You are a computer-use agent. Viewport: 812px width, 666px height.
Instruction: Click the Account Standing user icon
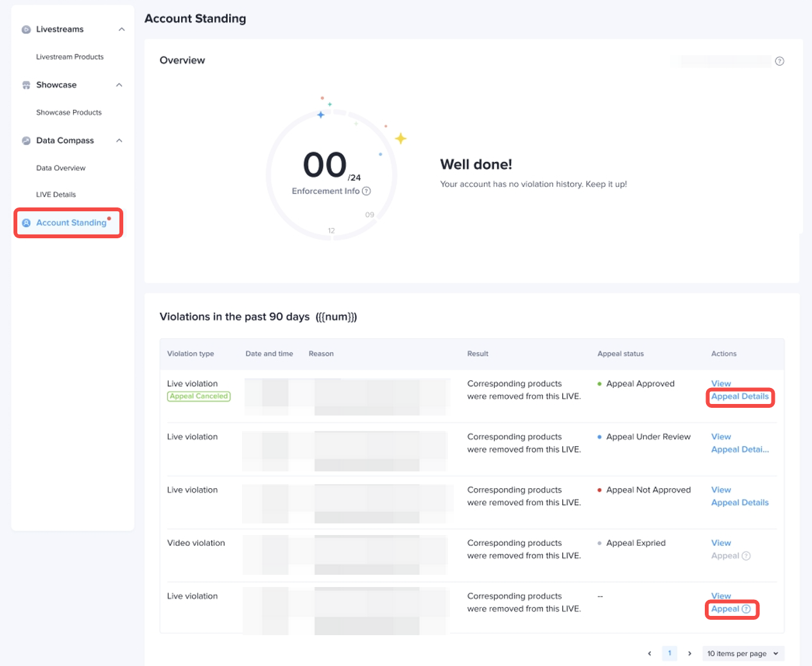tap(26, 223)
